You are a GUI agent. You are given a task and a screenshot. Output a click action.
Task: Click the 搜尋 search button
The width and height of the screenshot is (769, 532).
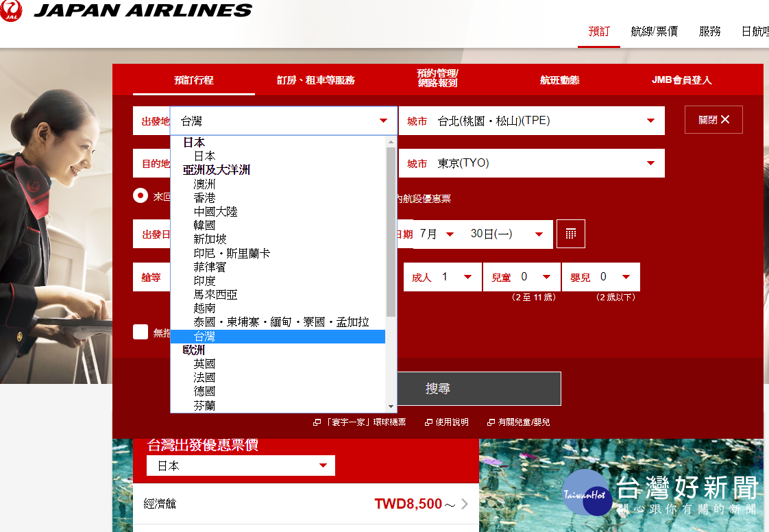tap(478, 389)
